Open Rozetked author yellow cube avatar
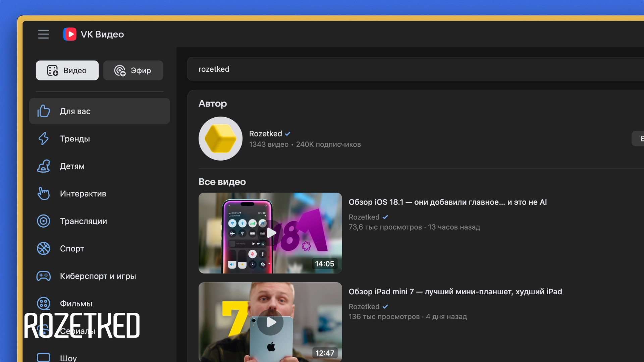 coord(220,138)
